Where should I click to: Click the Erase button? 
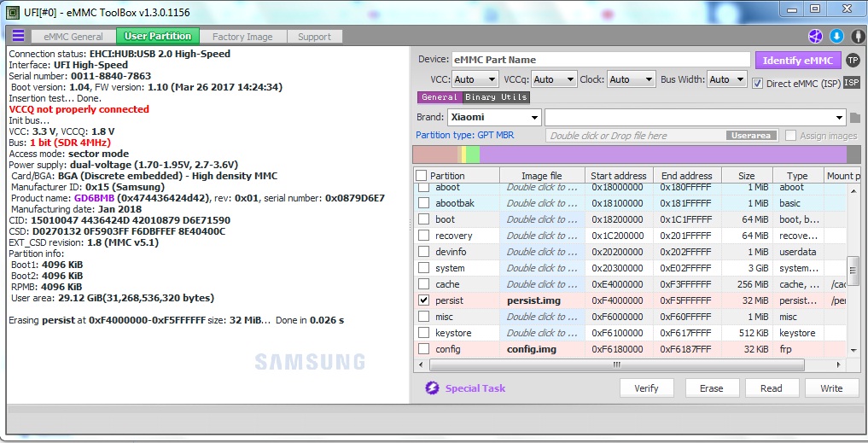[711, 388]
